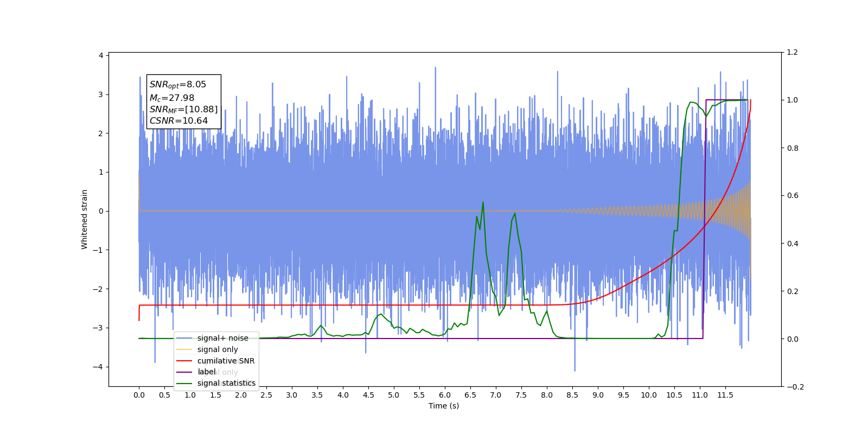Click the red line swatch for cumilative SNR
Viewport: 868px width, 434px height.
click(x=184, y=361)
